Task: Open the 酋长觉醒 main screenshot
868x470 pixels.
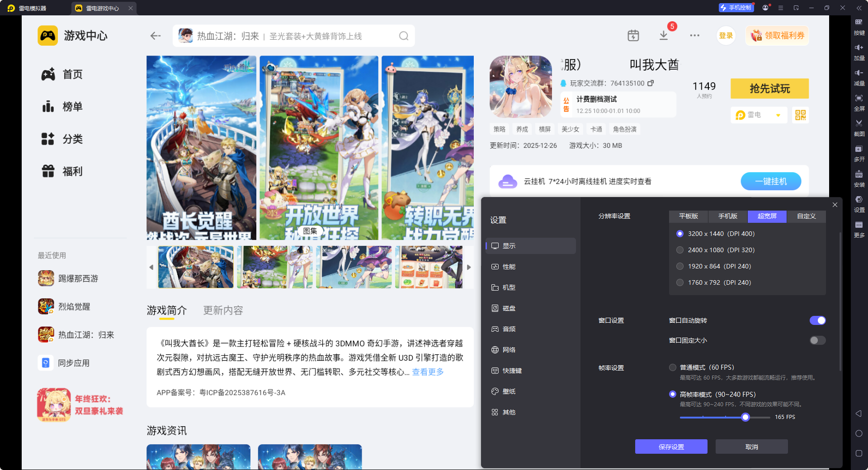Action: pyautogui.click(x=201, y=148)
